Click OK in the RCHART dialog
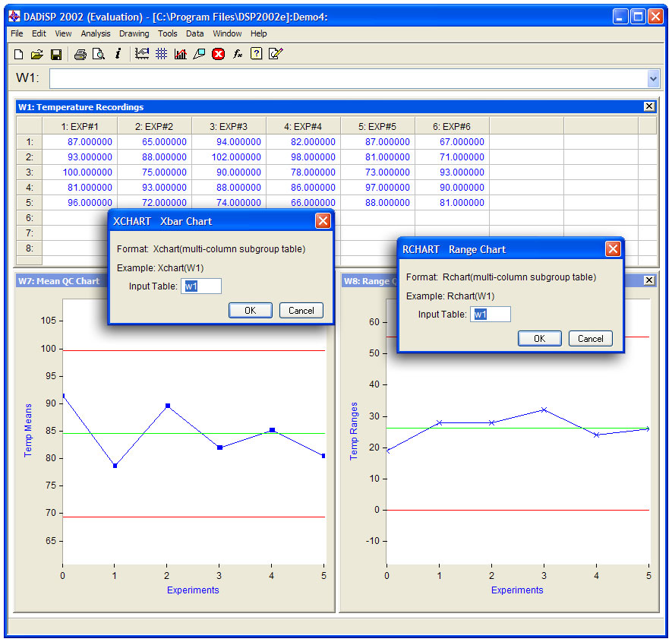The image size is (672, 642). tap(540, 339)
